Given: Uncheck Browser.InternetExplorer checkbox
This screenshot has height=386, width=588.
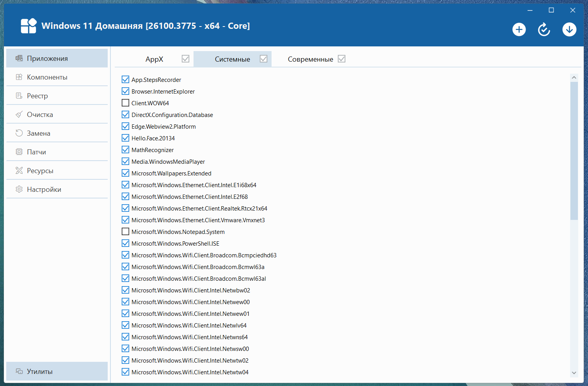Looking at the screenshot, I should (x=126, y=91).
